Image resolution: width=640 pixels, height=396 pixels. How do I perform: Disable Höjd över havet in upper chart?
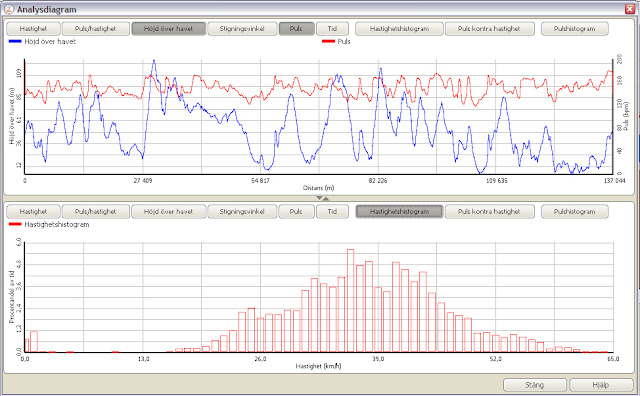[169, 29]
